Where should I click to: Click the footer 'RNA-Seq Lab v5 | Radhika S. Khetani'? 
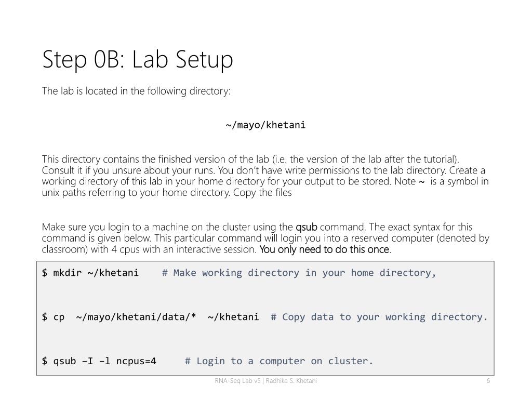(x=265, y=381)
